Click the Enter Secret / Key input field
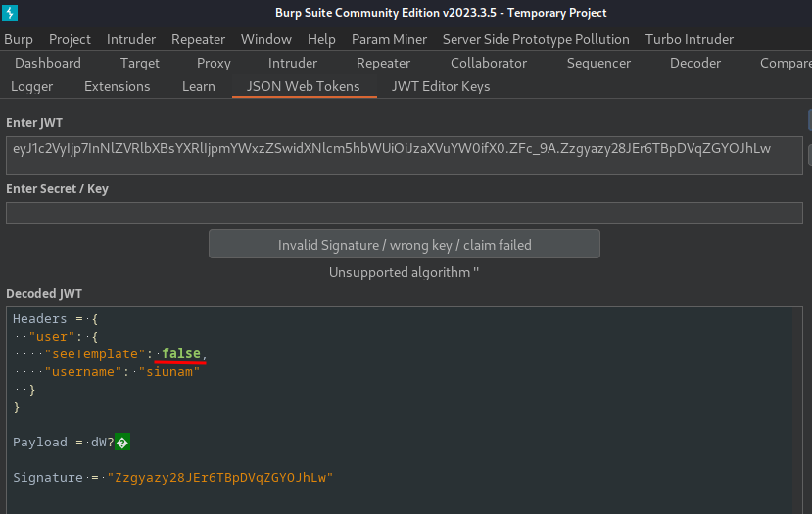This screenshot has width=812, height=514. click(405, 212)
